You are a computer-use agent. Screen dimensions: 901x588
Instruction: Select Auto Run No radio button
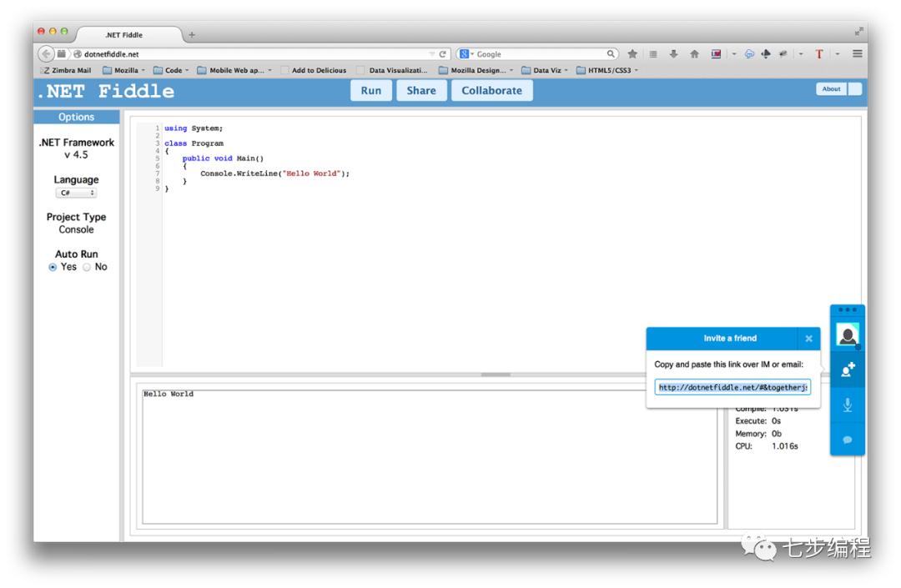[x=87, y=267]
